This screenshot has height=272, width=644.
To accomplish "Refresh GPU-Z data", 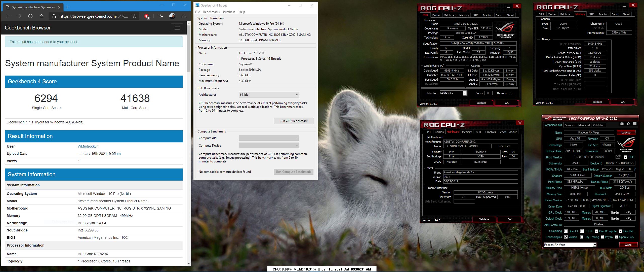I will coord(628,124).
